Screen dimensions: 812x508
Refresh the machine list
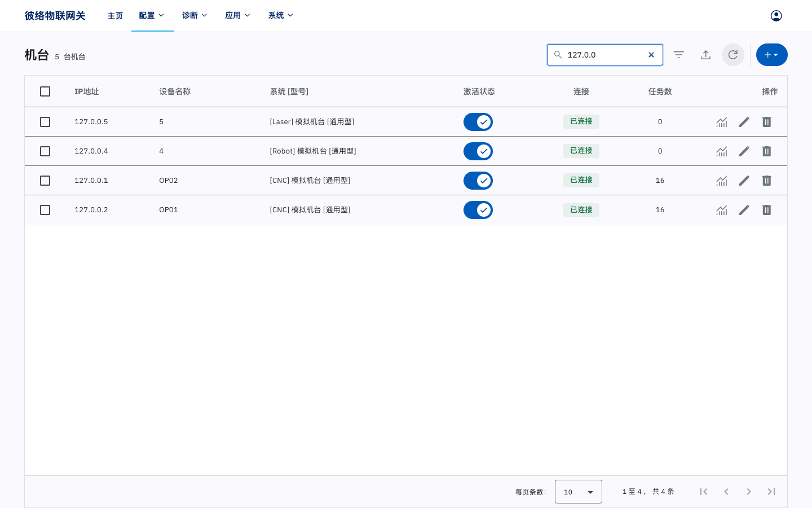pyautogui.click(x=733, y=55)
